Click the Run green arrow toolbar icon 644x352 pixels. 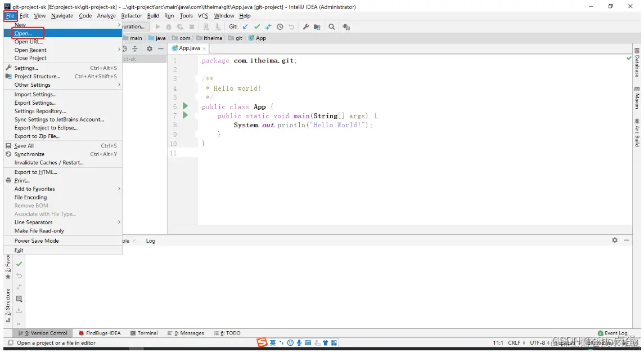pyautogui.click(x=157, y=26)
